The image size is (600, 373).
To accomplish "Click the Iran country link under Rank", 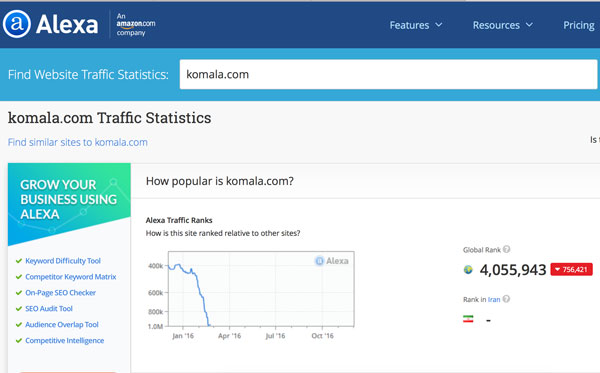I will pyautogui.click(x=494, y=300).
